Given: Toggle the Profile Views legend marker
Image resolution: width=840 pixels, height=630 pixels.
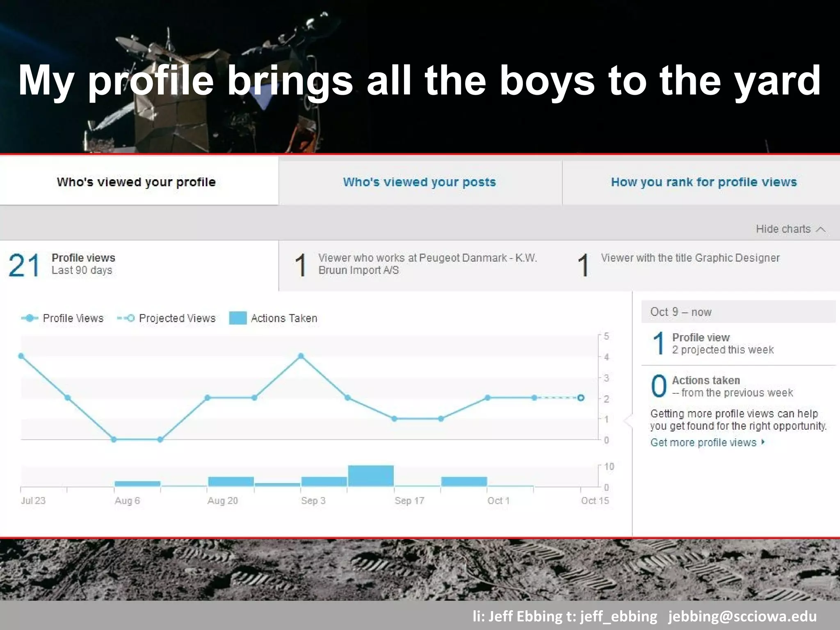Looking at the screenshot, I should [x=30, y=318].
